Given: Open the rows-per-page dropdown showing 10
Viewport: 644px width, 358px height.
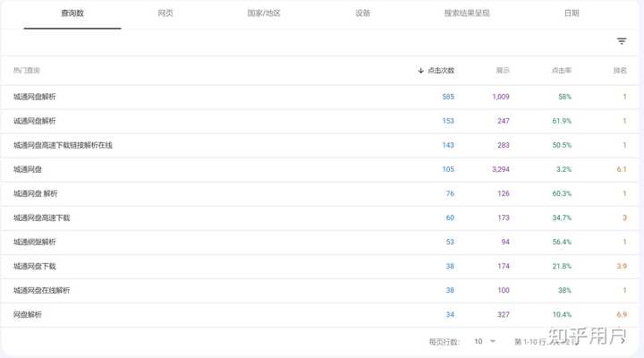Looking at the screenshot, I should point(485,342).
